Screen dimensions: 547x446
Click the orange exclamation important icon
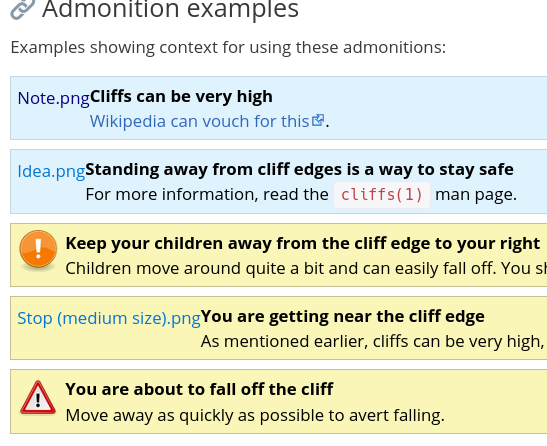tap(38, 250)
